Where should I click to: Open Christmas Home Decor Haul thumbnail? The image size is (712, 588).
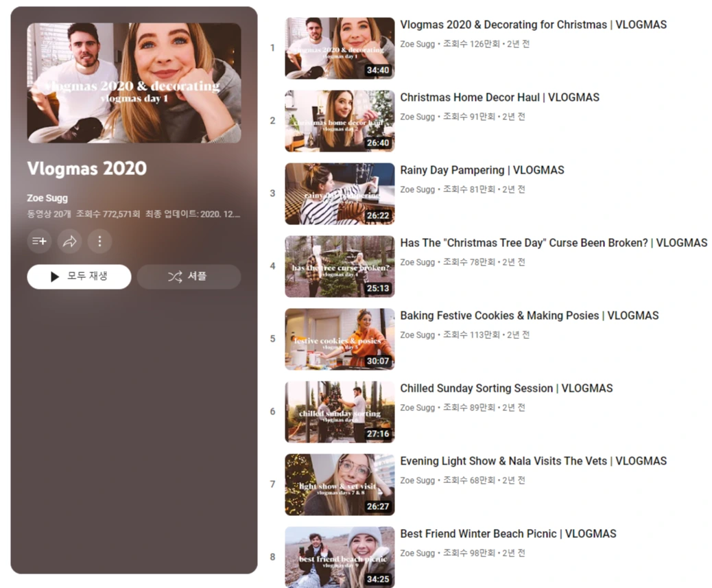click(340, 121)
